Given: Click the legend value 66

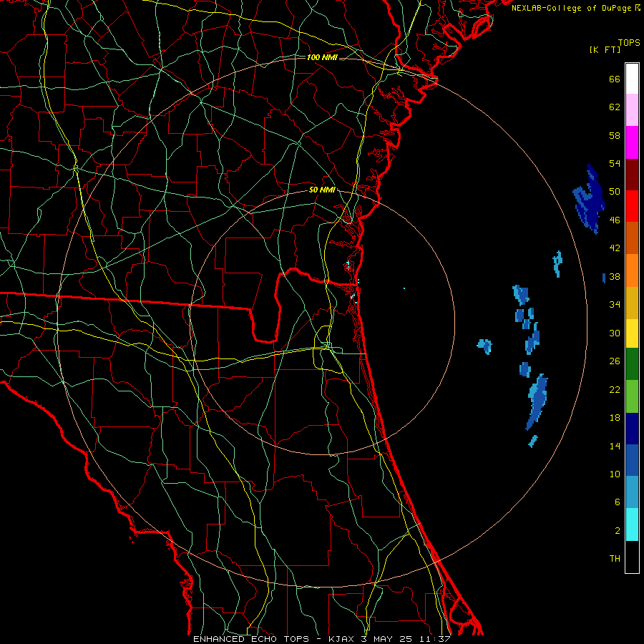Looking at the screenshot, I should 615,79.
